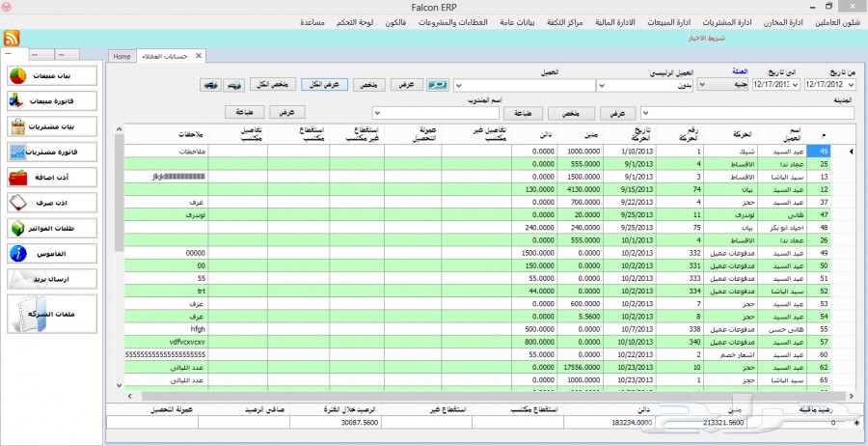The width and height of the screenshot is (868, 446).
Task: Select the date cell 10/22/2013
Action: [630, 354]
